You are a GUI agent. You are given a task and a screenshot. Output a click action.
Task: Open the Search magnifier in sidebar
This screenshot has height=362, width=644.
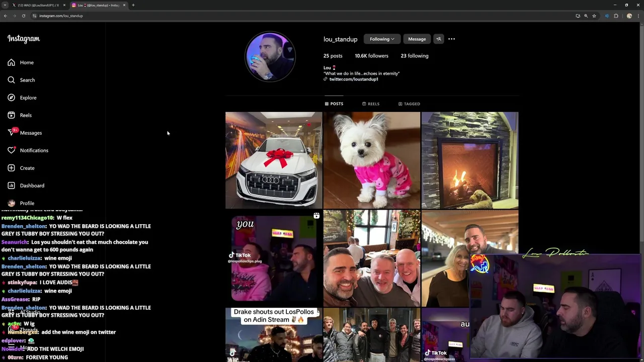click(11, 80)
